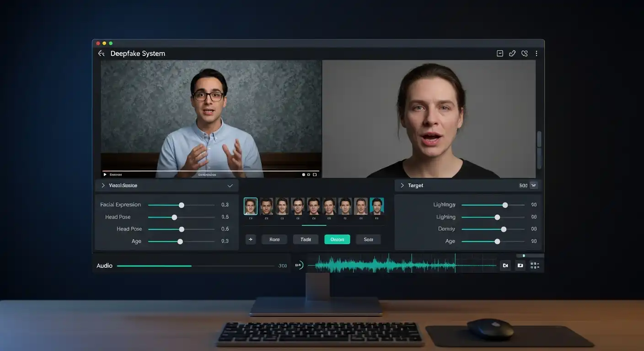644x351 pixels.
Task: Enable fullscreen on the source video player
Action: coord(315,175)
